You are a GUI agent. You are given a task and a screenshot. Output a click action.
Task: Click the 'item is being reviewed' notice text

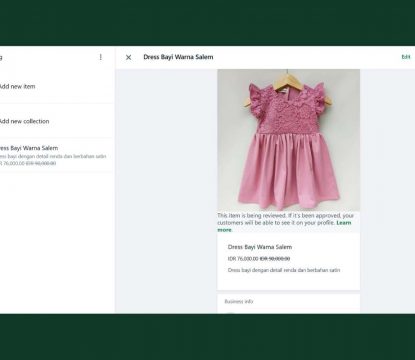tap(285, 222)
